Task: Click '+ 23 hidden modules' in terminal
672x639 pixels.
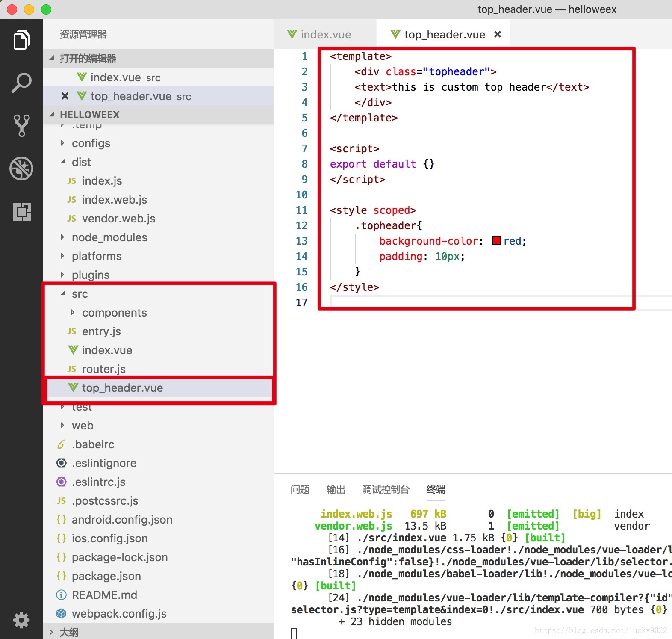Action: click(395, 621)
